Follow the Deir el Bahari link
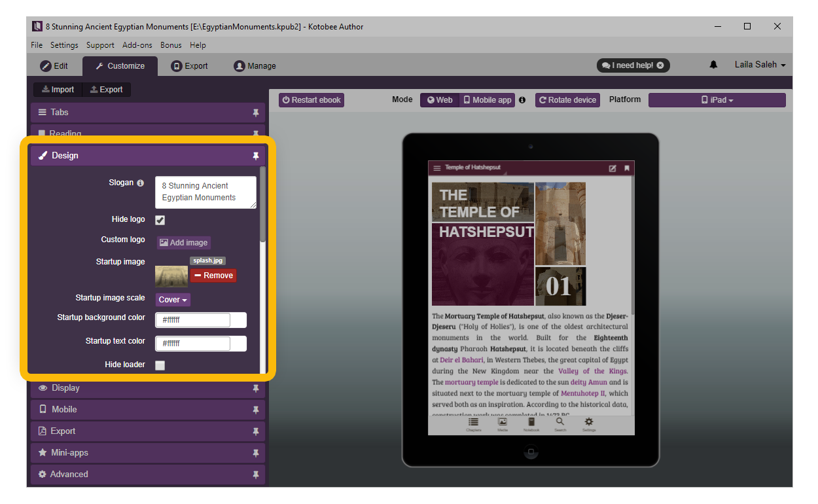Viewport: 818px width, 504px height. pos(462,360)
